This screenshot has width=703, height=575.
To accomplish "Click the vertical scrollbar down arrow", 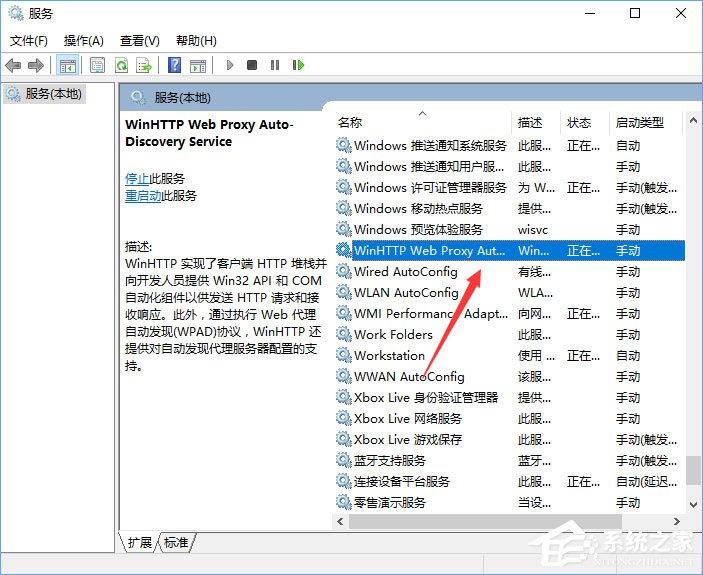I will point(693,505).
